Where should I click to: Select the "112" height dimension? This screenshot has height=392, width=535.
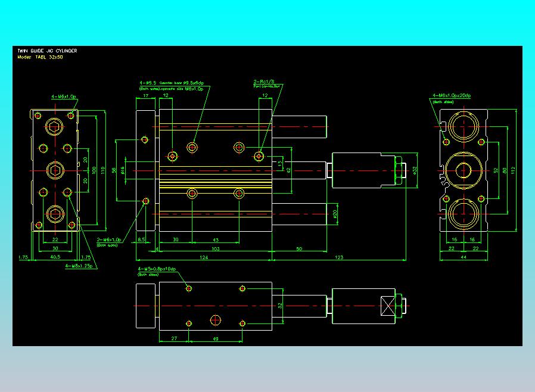pyautogui.click(x=513, y=170)
